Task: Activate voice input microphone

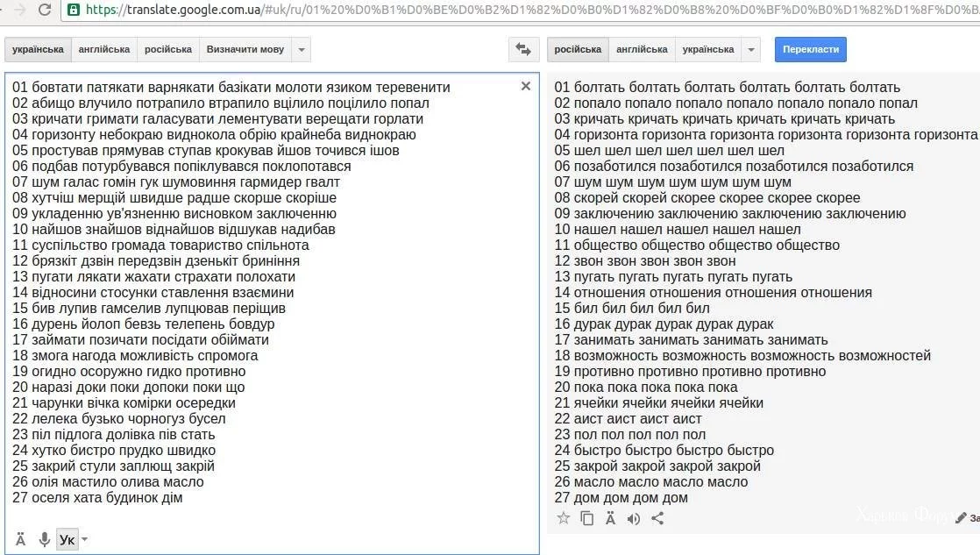Action: 45,539
